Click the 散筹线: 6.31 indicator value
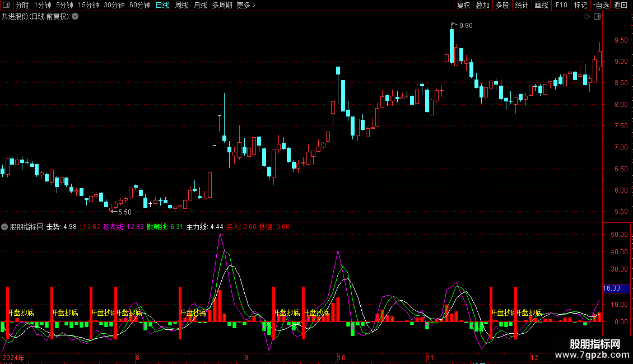This screenshot has width=633, height=364. pyautogui.click(x=165, y=227)
